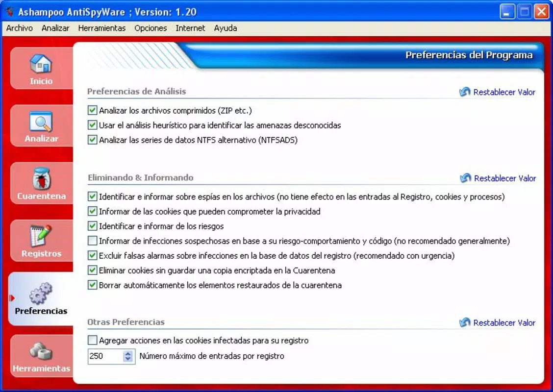Click reset arrow icon for Otras Preferencias
Screen dimensions: 553x392
coord(465,322)
